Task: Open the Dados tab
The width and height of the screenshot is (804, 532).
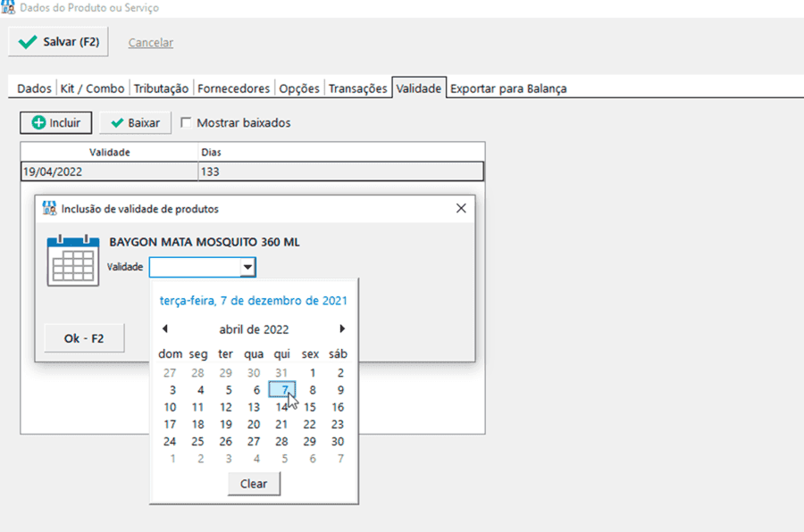Action: point(34,88)
